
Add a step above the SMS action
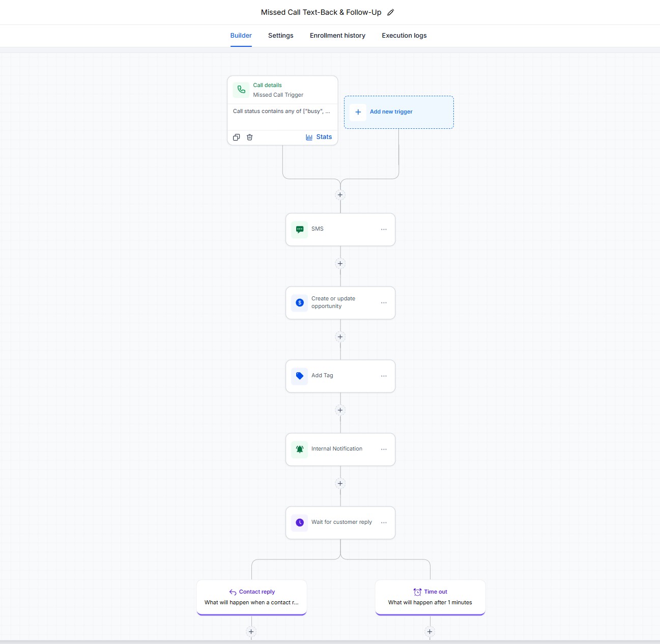coord(340,195)
